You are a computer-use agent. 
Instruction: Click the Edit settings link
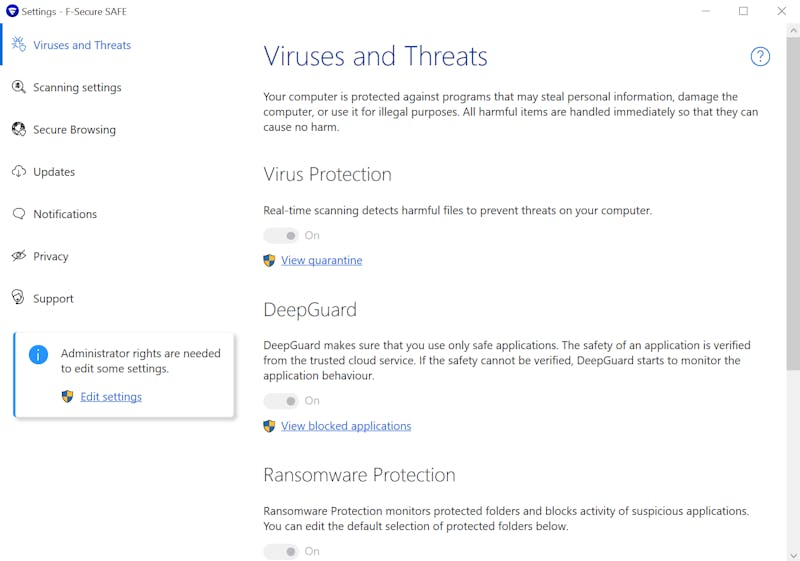click(111, 397)
